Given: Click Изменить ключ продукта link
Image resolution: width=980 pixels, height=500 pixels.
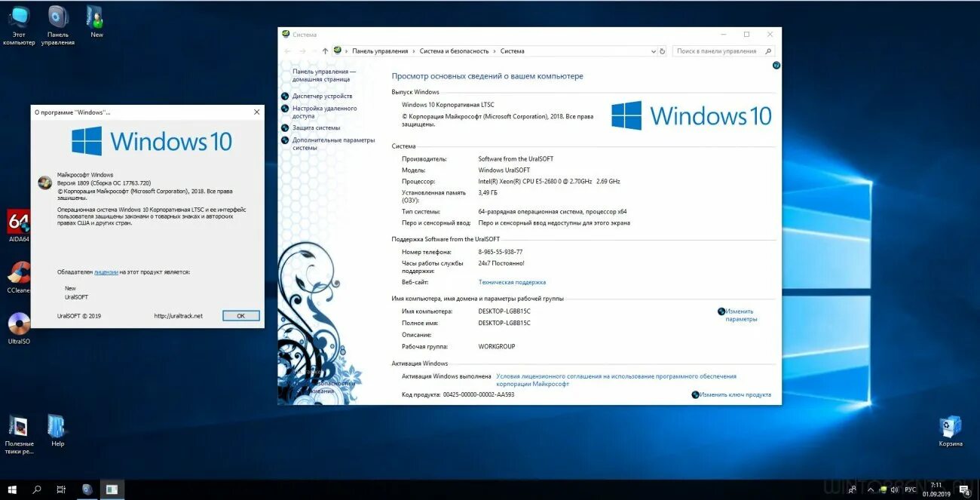Looking at the screenshot, I should tap(735, 394).
